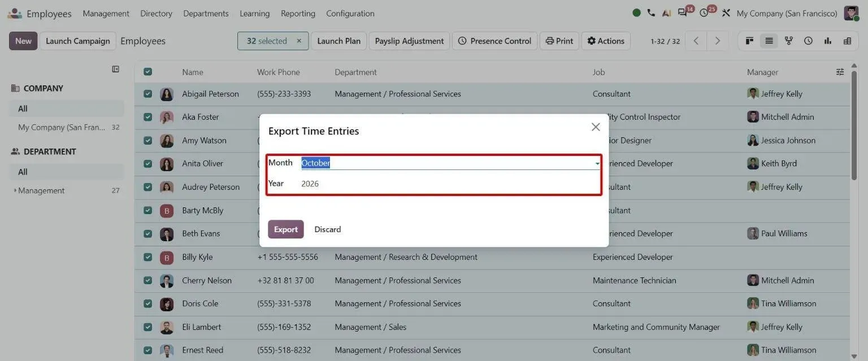Click Abigail Peterson's avatar
868x361 pixels.
pyautogui.click(x=167, y=94)
